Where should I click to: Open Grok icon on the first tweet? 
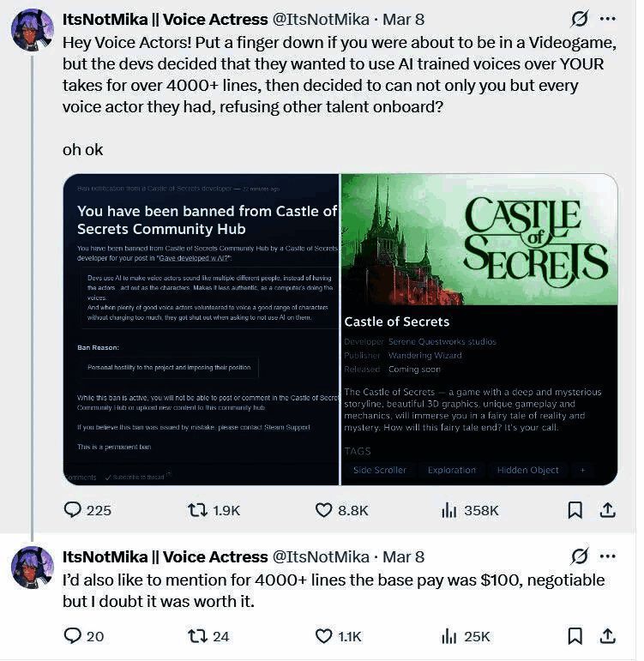click(x=579, y=19)
